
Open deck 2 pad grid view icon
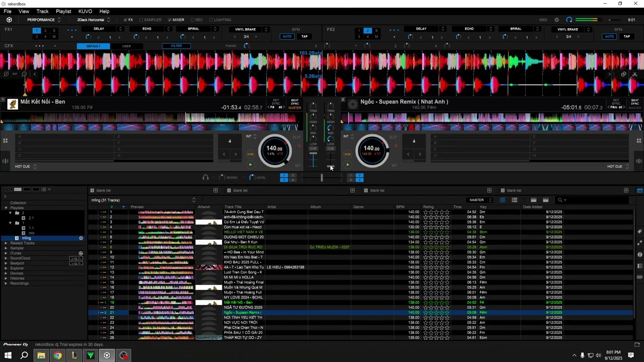pos(639,141)
